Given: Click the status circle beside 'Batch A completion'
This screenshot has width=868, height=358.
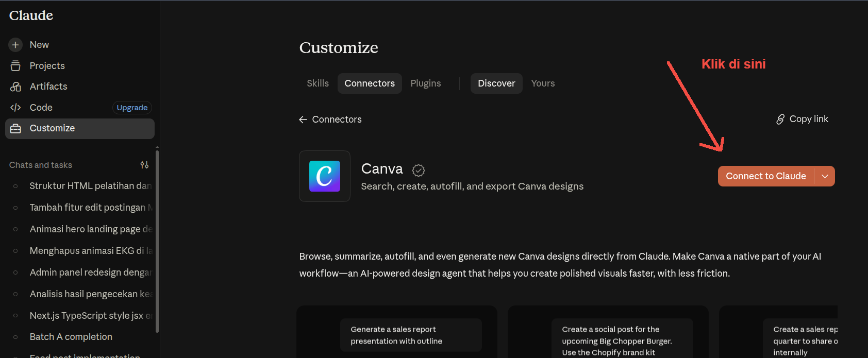Looking at the screenshot, I should (x=15, y=337).
